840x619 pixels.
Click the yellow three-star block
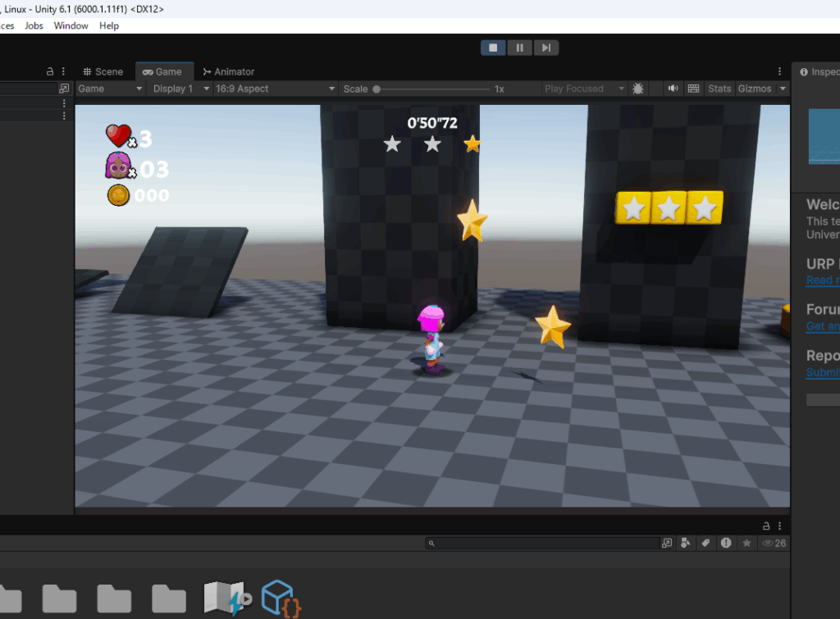[669, 207]
